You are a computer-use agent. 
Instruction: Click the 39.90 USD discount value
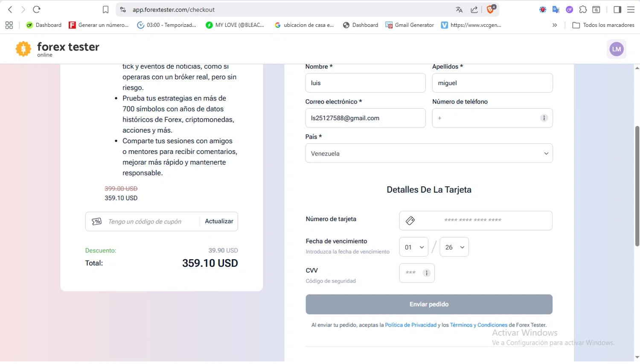[223, 251]
